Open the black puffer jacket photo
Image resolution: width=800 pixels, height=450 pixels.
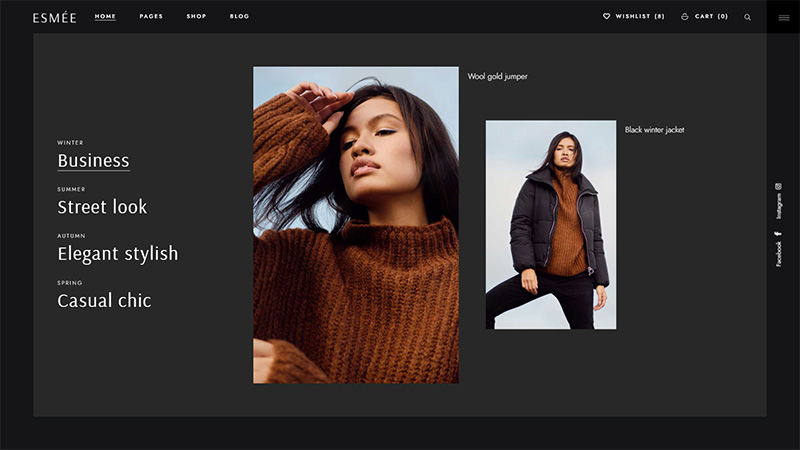550,225
